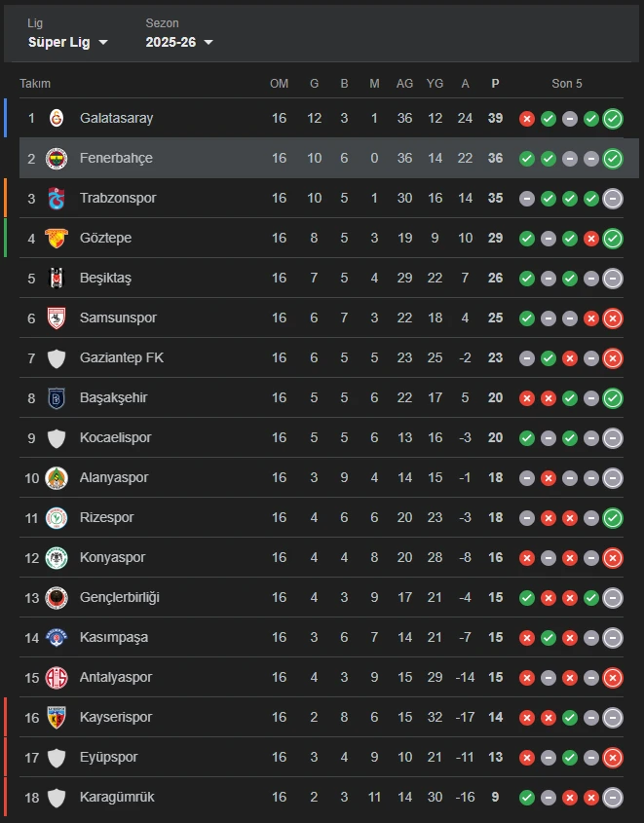The image size is (644, 823).
Task: Click the red loss marker in Karagümrük's Son 5
Action: (570, 797)
